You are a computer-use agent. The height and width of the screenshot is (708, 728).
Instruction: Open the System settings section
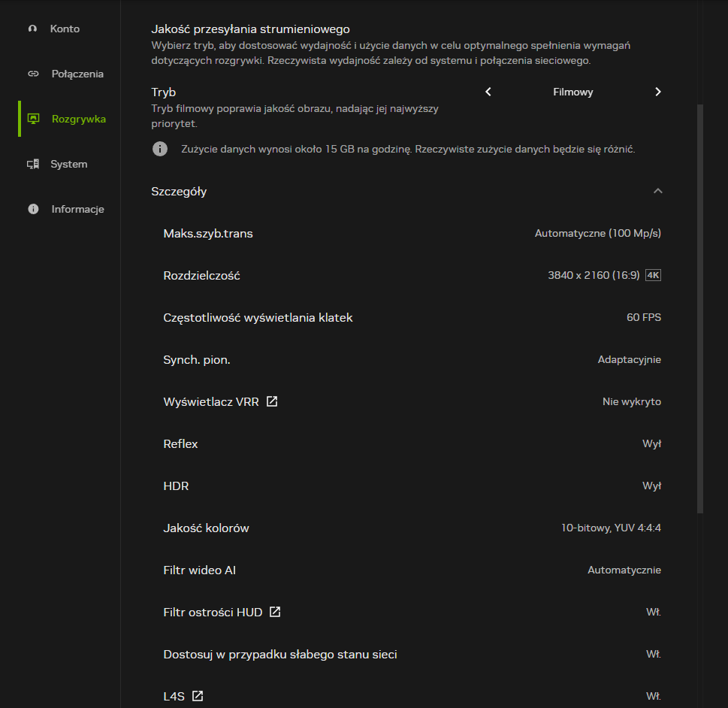point(68,164)
